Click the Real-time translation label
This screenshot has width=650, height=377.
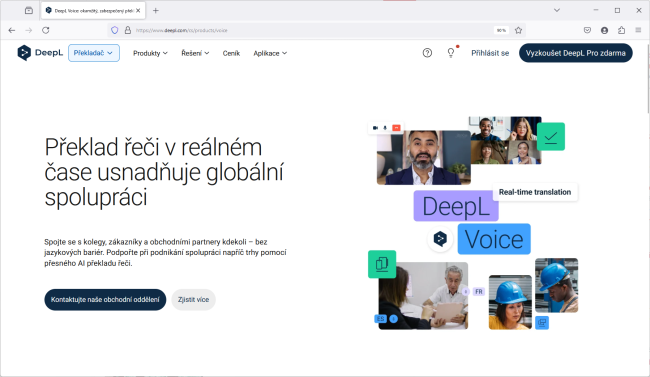[x=535, y=192]
